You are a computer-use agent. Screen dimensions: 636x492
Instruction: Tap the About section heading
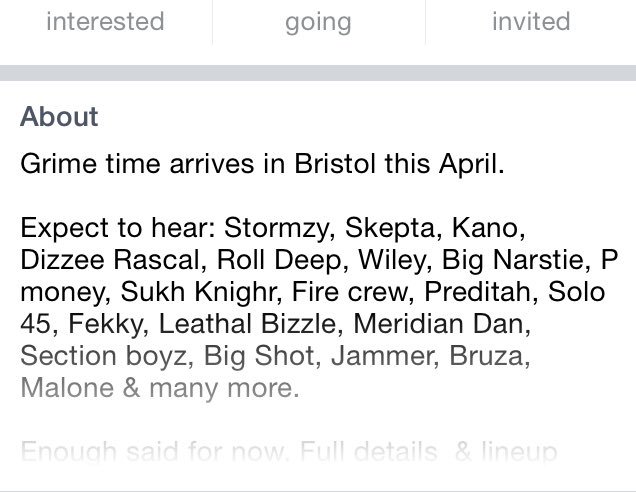click(59, 117)
